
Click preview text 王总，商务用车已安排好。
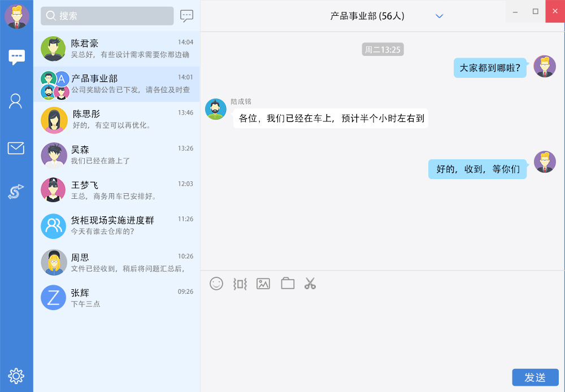(x=114, y=196)
